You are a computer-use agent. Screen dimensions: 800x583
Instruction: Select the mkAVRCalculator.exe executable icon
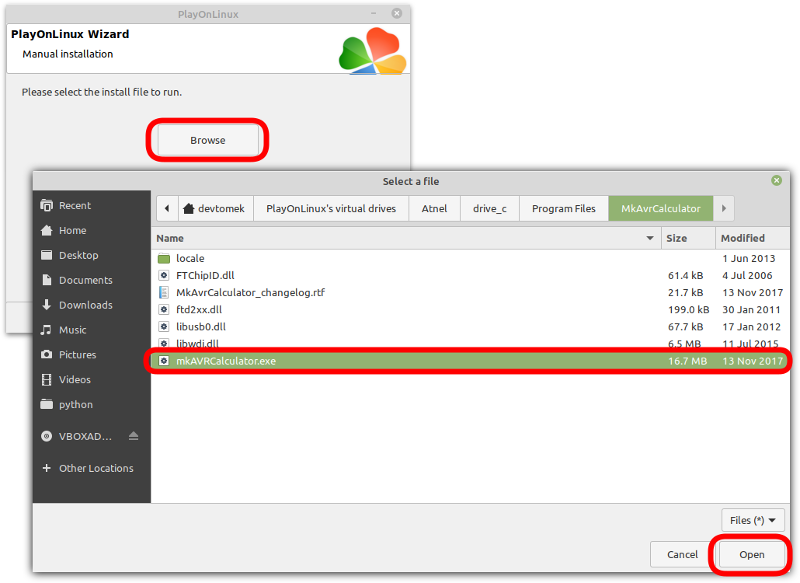click(x=167, y=361)
